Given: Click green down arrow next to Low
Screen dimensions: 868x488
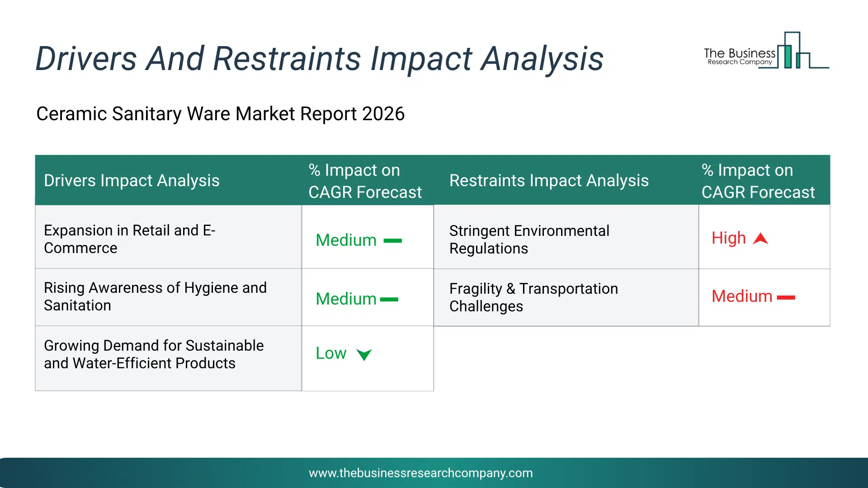Looking at the screenshot, I should pyautogui.click(x=364, y=355).
